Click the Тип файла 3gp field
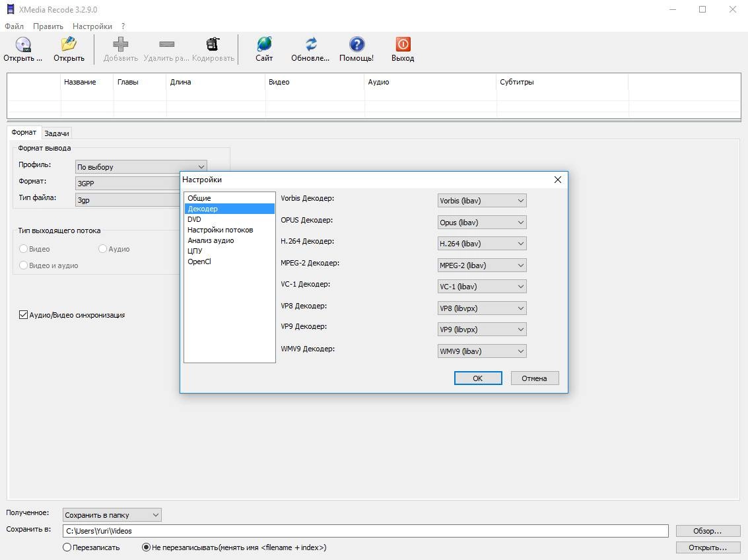The image size is (748, 560). click(127, 200)
